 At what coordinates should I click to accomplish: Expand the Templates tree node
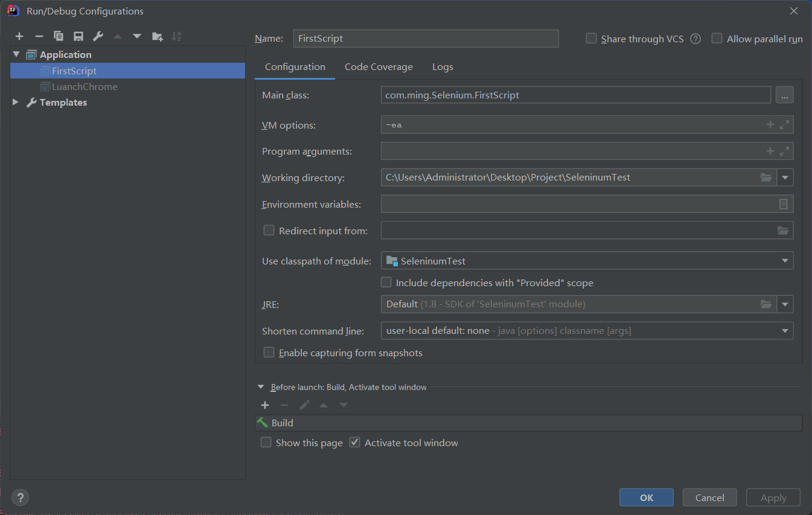coord(16,103)
